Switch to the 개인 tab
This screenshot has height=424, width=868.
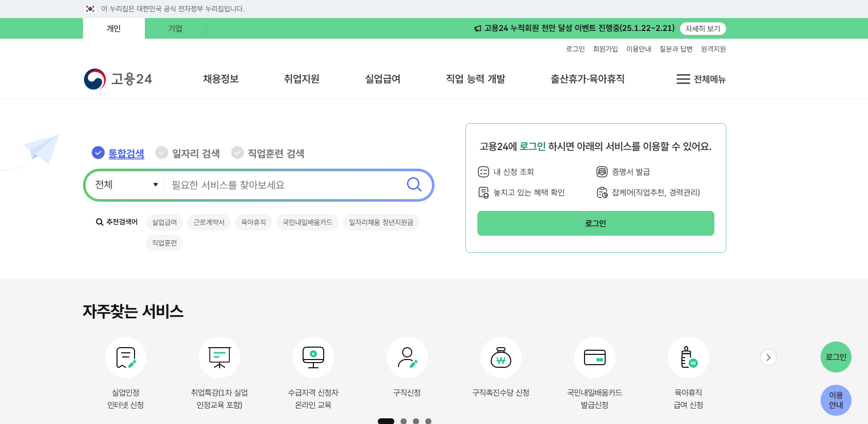[x=113, y=28]
